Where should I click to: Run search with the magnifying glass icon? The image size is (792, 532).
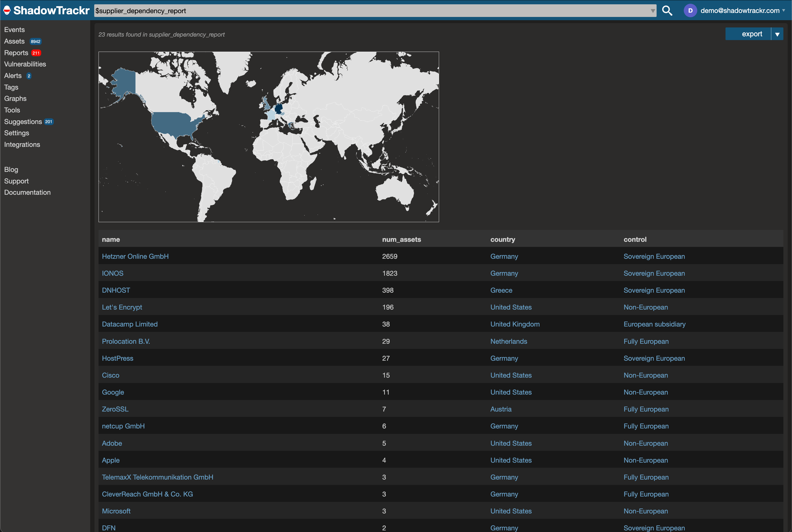(x=667, y=10)
